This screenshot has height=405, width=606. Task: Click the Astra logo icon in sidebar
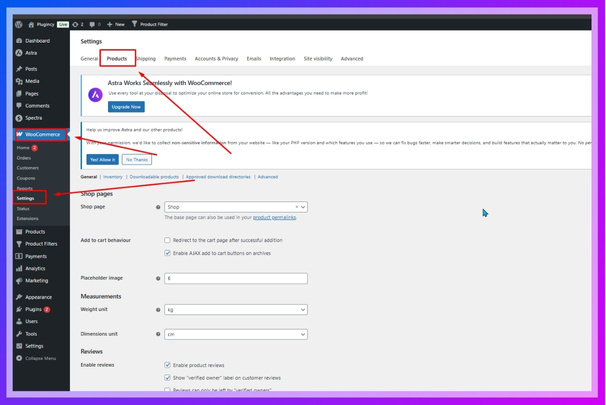coord(19,53)
